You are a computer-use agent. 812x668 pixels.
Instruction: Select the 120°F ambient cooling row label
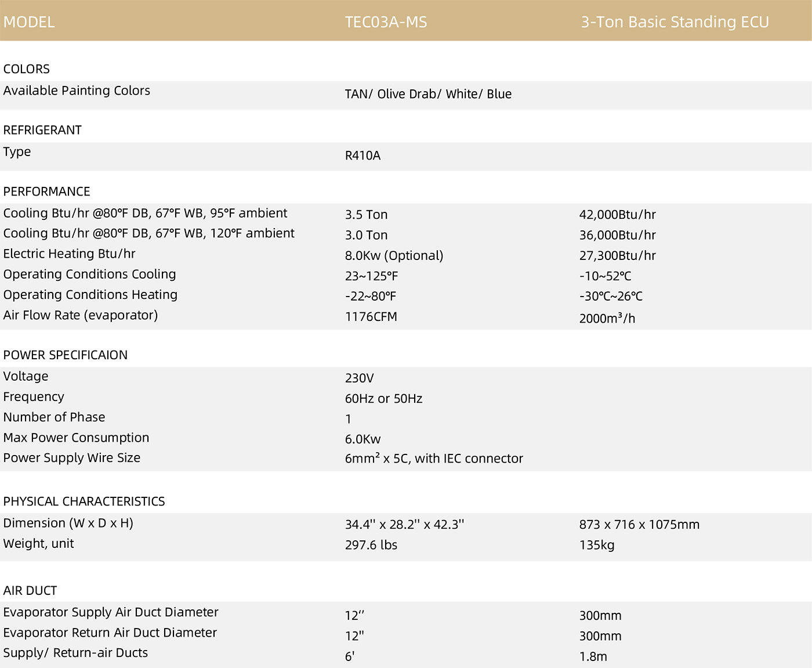pos(148,233)
